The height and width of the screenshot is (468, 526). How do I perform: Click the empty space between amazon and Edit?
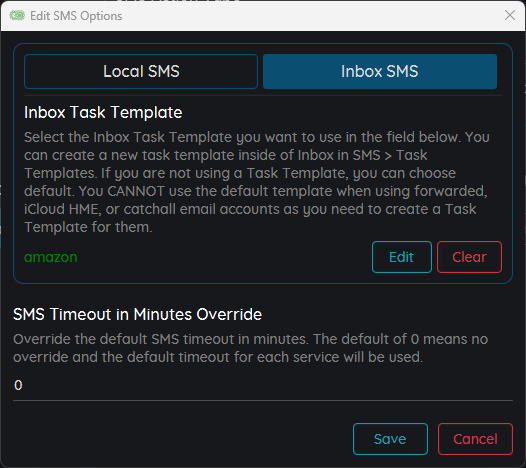point(225,257)
